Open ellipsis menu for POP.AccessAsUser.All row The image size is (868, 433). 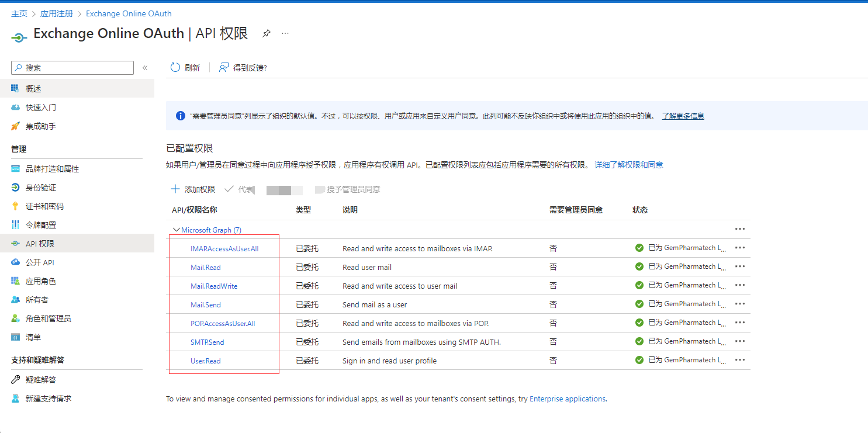[x=740, y=323]
